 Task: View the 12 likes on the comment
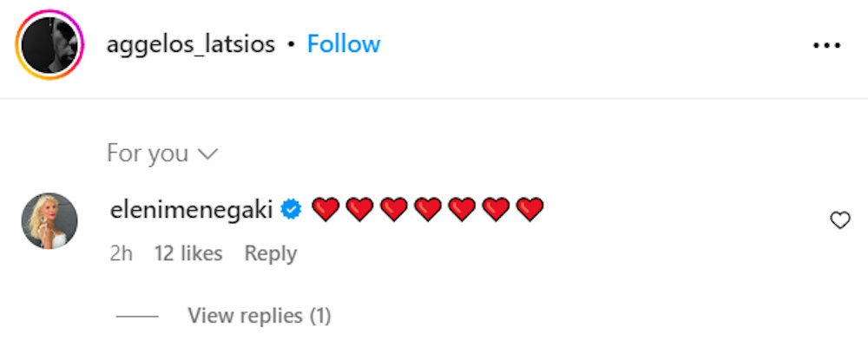click(188, 253)
